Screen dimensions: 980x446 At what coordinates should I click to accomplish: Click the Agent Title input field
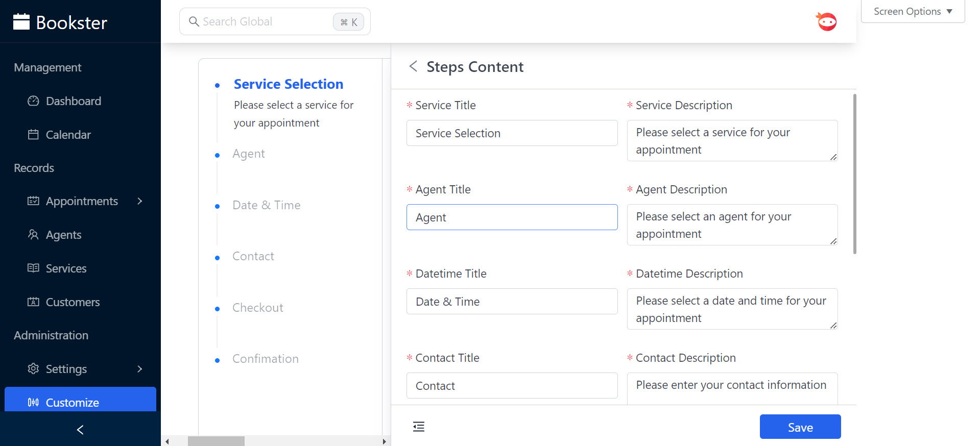(x=512, y=217)
